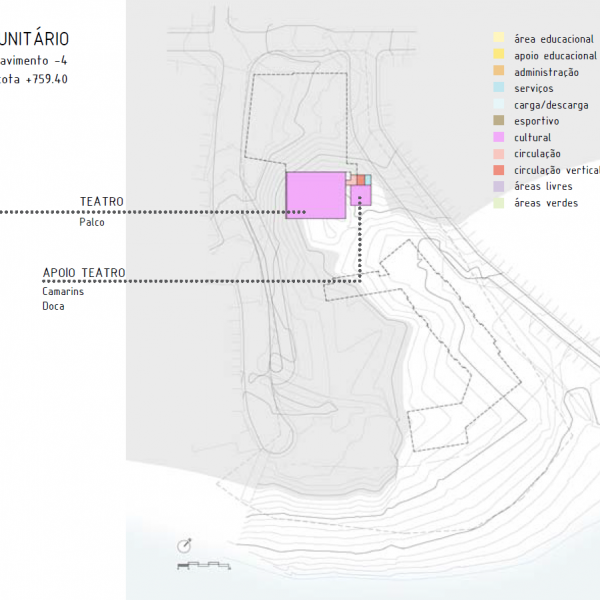The height and width of the screenshot is (600, 600).
Task: Click the 'Doca' sub-label
Action: tap(53, 306)
